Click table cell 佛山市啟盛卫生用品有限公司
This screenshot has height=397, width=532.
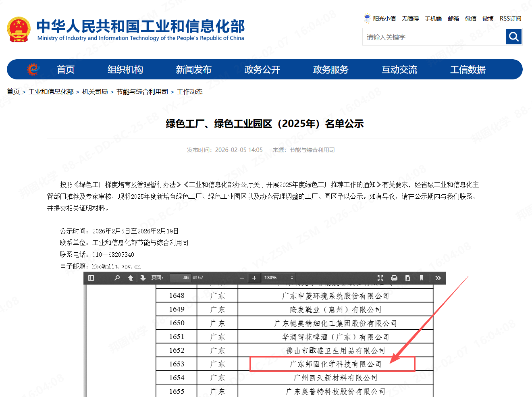tap(336, 351)
